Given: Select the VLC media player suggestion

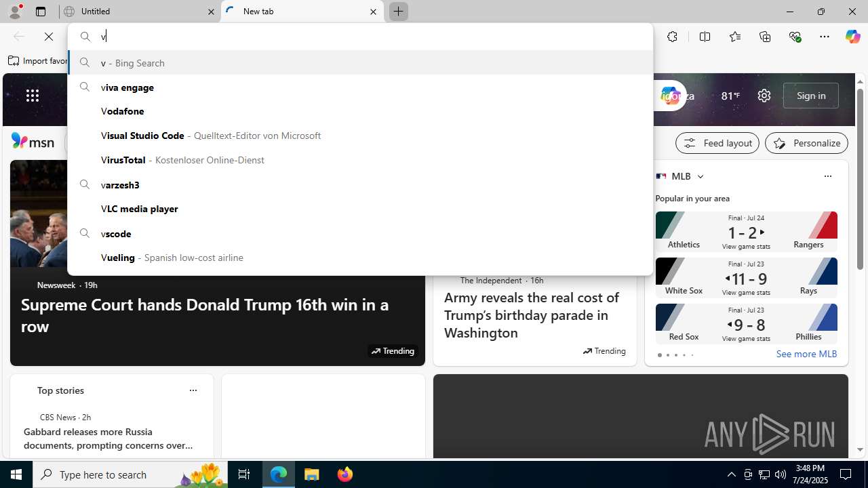Looking at the screenshot, I should click(x=360, y=209).
